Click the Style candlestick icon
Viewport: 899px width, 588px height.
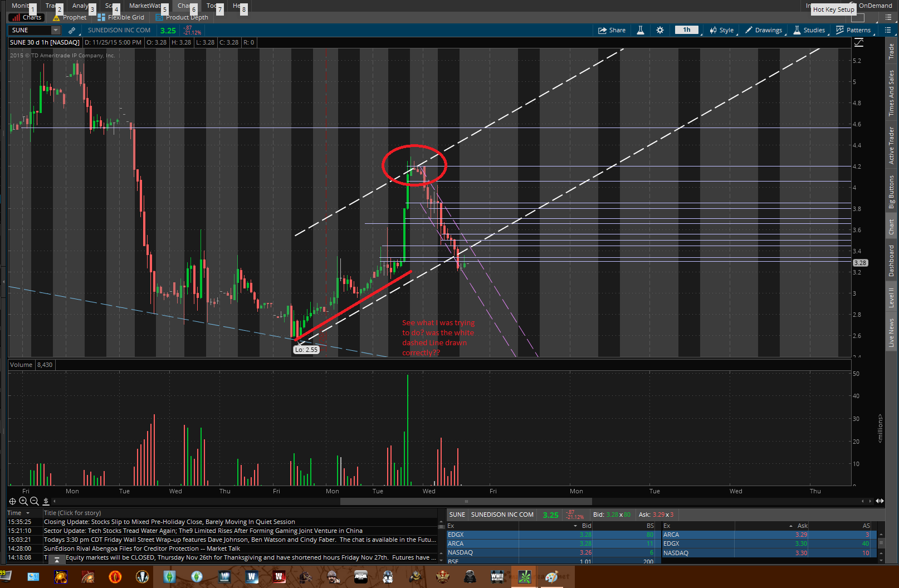pos(713,31)
